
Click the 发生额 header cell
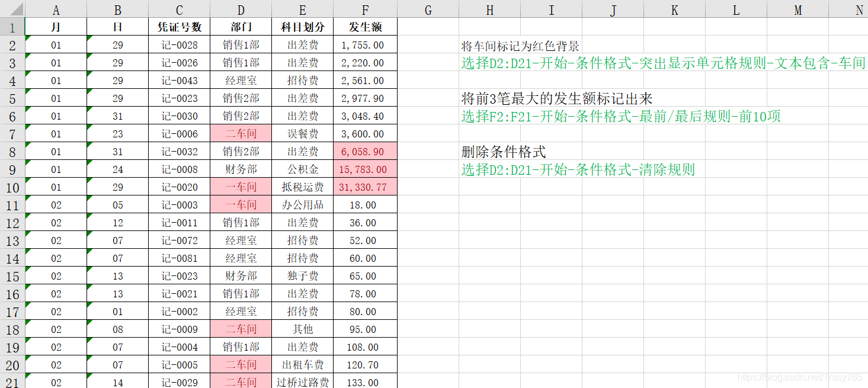[x=365, y=27]
